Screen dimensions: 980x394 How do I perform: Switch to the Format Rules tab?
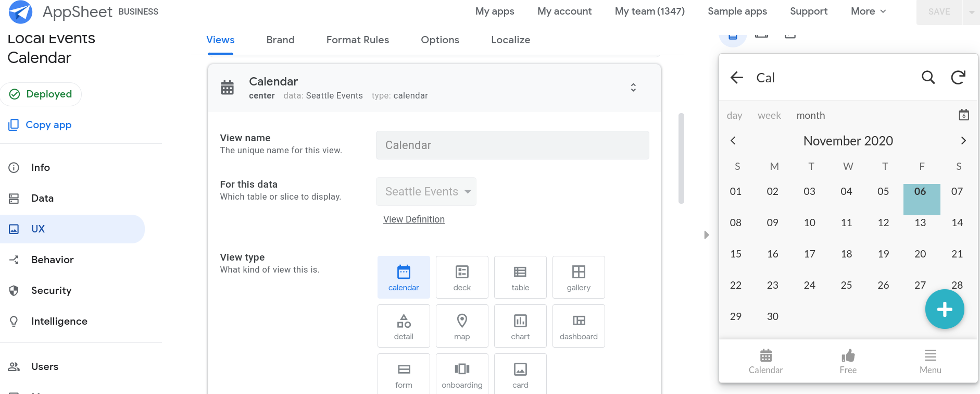tap(358, 40)
